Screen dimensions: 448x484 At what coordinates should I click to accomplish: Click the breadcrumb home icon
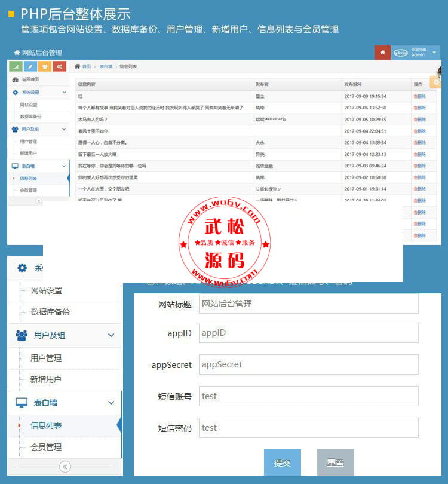coord(78,66)
